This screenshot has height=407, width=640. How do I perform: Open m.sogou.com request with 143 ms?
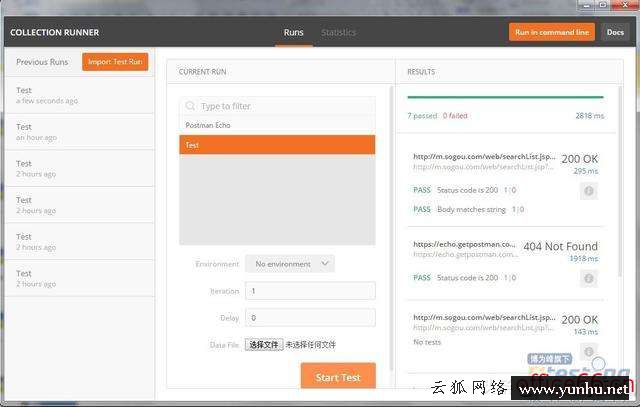click(484, 317)
